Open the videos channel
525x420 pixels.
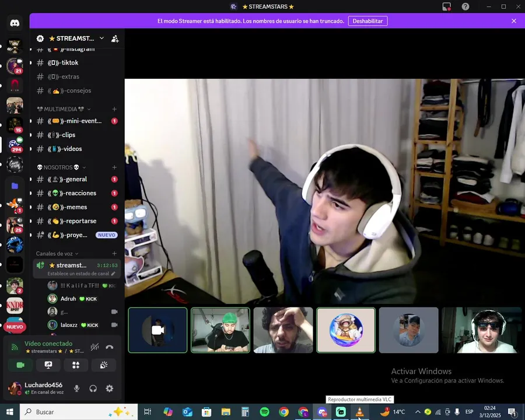[x=76, y=149]
